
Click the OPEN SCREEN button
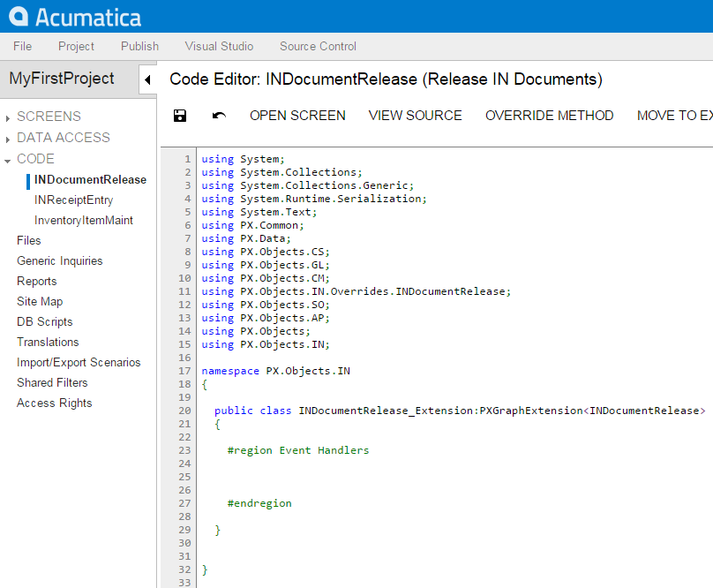click(297, 116)
